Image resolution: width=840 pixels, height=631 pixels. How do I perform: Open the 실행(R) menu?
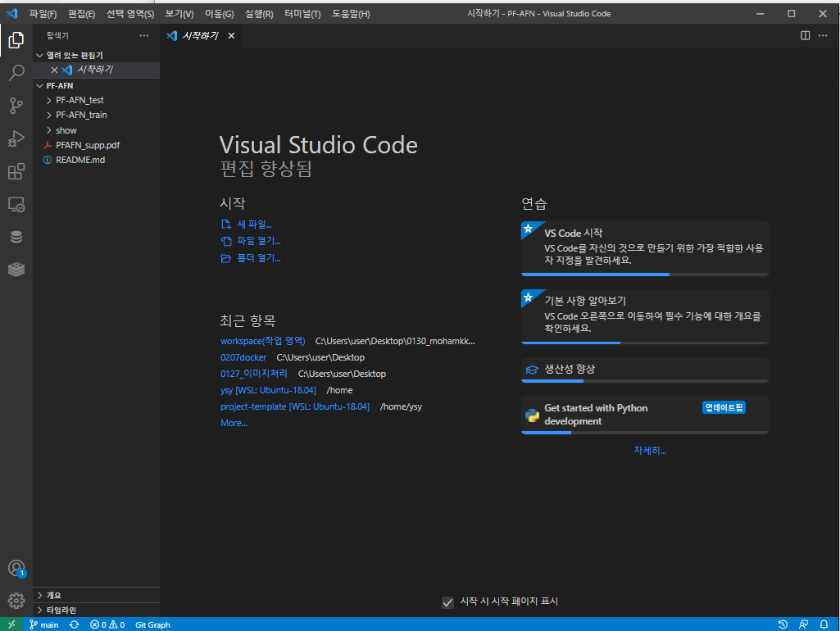tap(259, 14)
